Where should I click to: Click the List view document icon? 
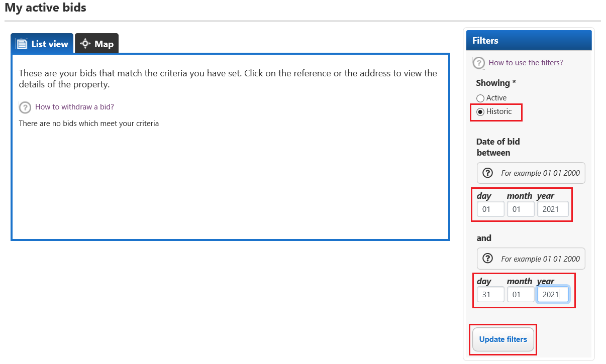click(22, 44)
